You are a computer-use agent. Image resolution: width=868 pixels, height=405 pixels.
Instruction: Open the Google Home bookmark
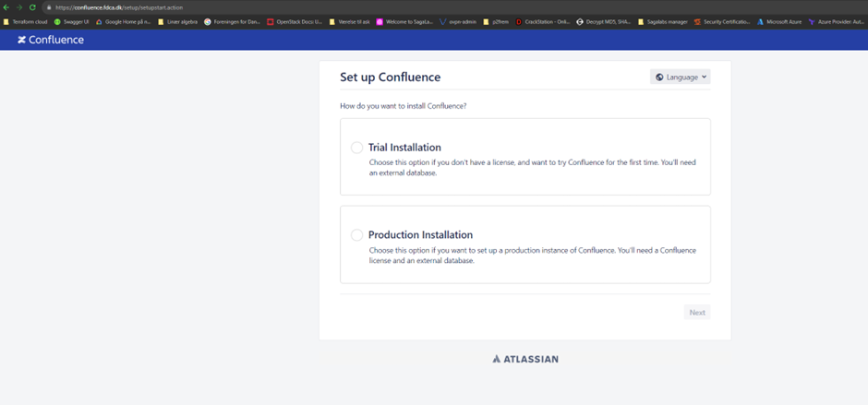pyautogui.click(x=124, y=21)
